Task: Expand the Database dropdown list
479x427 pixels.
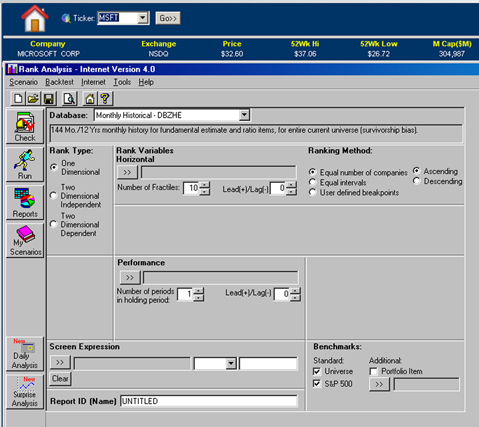Action: tap(244, 115)
